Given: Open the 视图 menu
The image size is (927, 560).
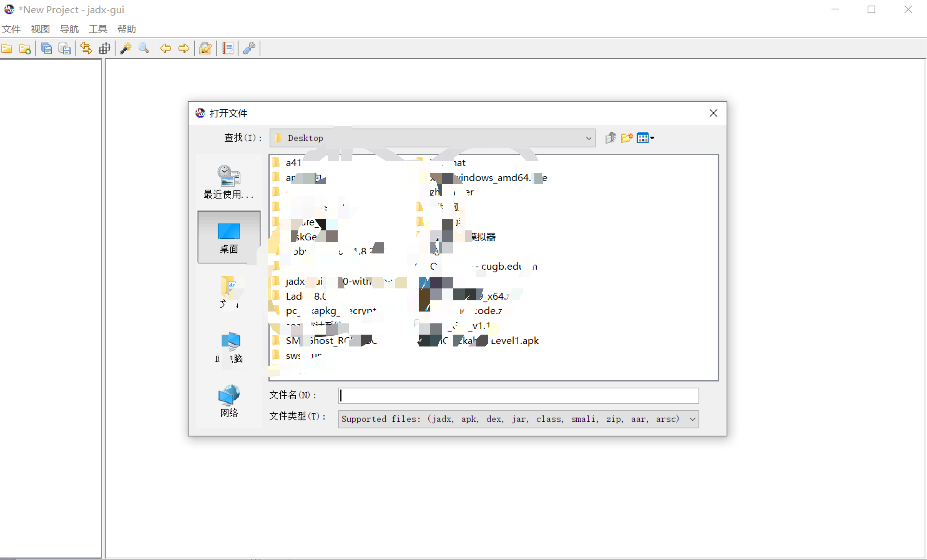Looking at the screenshot, I should 40,29.
